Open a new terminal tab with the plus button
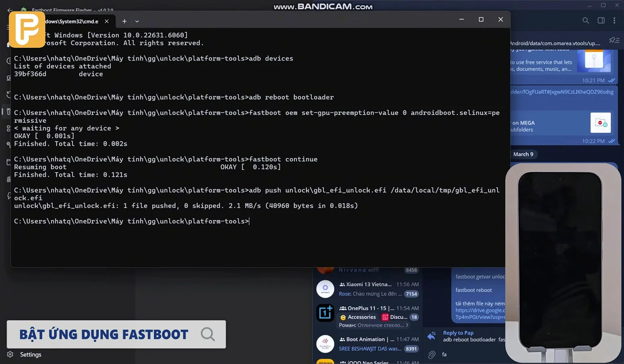Viewport: 624px width, 364px height. tap(124, 21)
